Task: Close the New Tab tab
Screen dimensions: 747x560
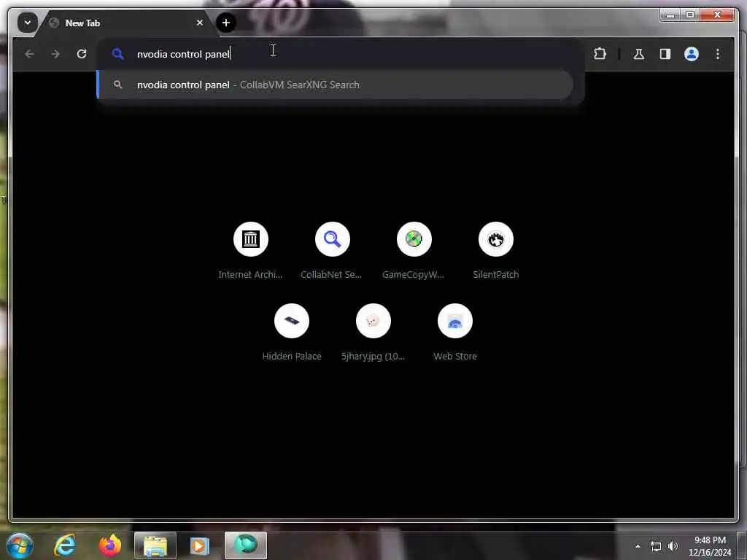Action: [x=200, y=23]
